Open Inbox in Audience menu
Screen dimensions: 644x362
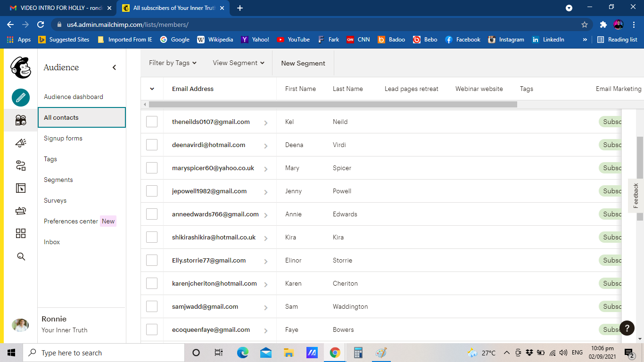52,242
